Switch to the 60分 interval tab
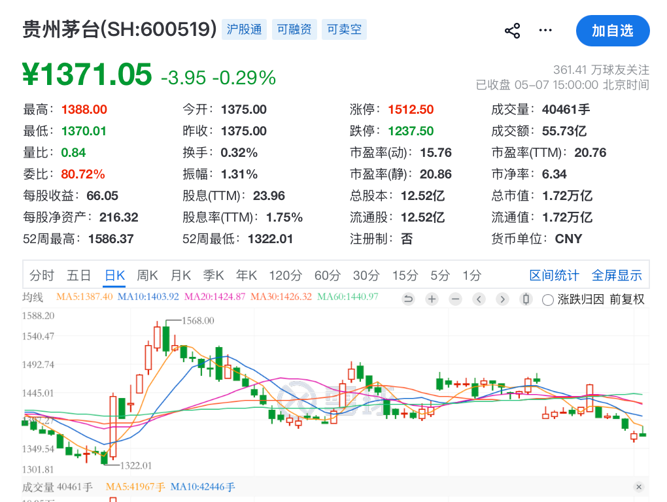Screen dimensions: 667x502 (328, 276)
